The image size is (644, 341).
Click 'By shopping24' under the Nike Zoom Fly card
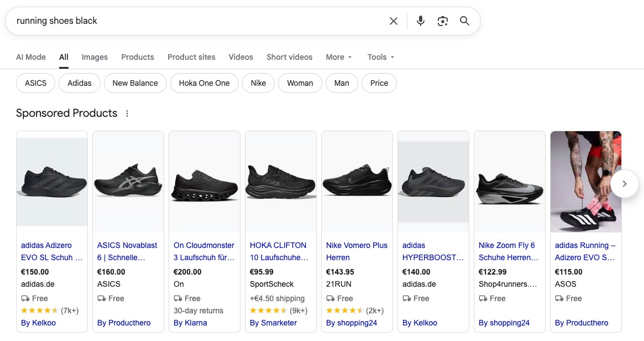504,323
